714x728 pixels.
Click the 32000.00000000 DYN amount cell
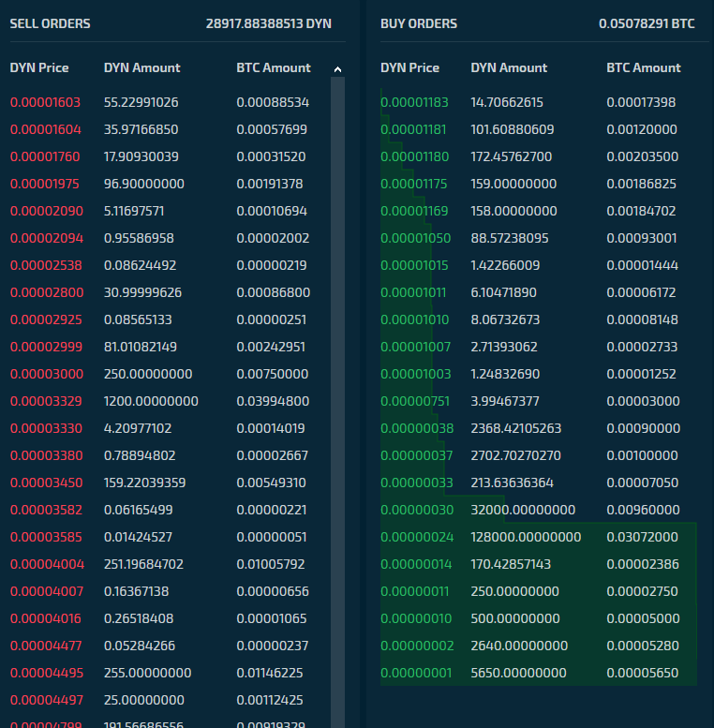523,510
